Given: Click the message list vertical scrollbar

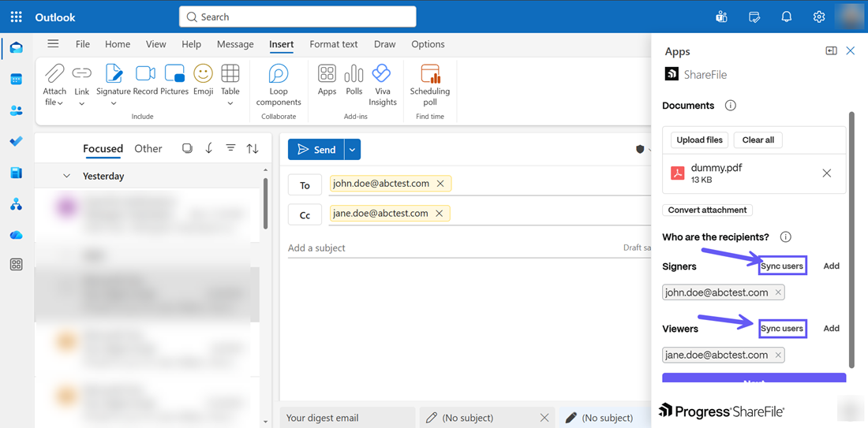Looking at the screenshot, I should click(266, 203).
